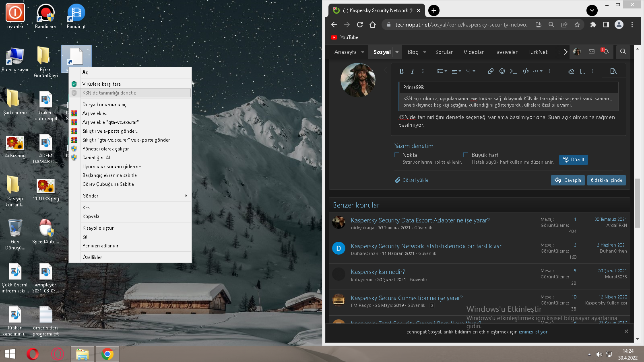Click the Kaspersky Security Network browser tab
The image size is (644, 362).
(x=377, y=10)
